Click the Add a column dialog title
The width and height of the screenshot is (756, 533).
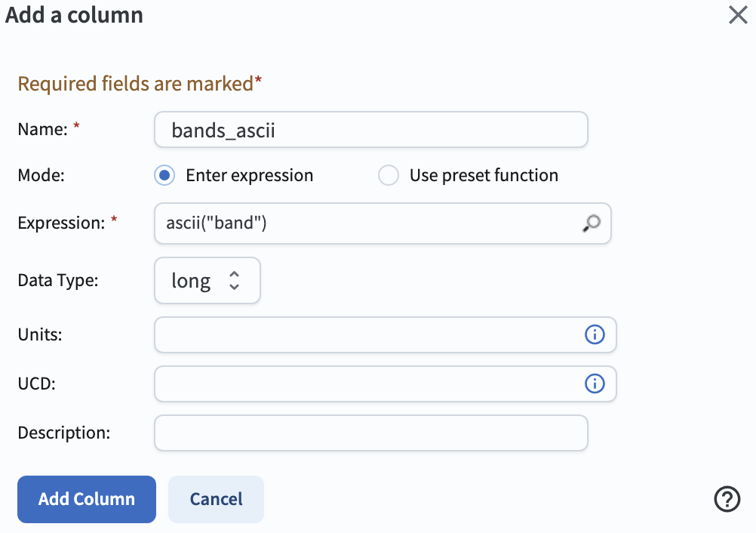pos(74,15)
